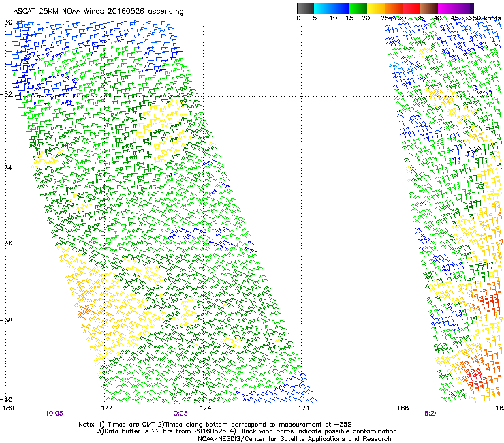The image size is (504, 443).
Task: Click the longitude axis label '-171'
Action: click(x=302, y=408)
